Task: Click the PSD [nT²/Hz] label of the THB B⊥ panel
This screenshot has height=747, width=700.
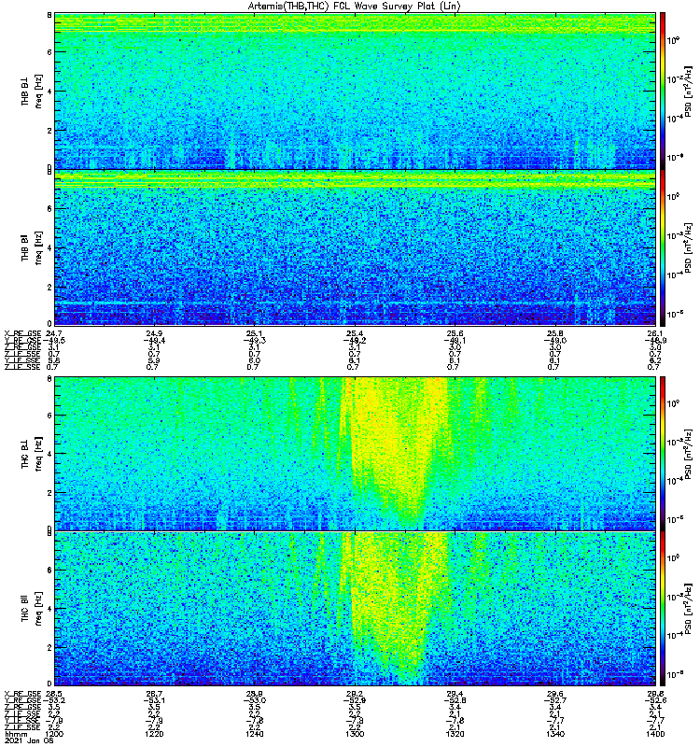Action: (x=688, y=91)
